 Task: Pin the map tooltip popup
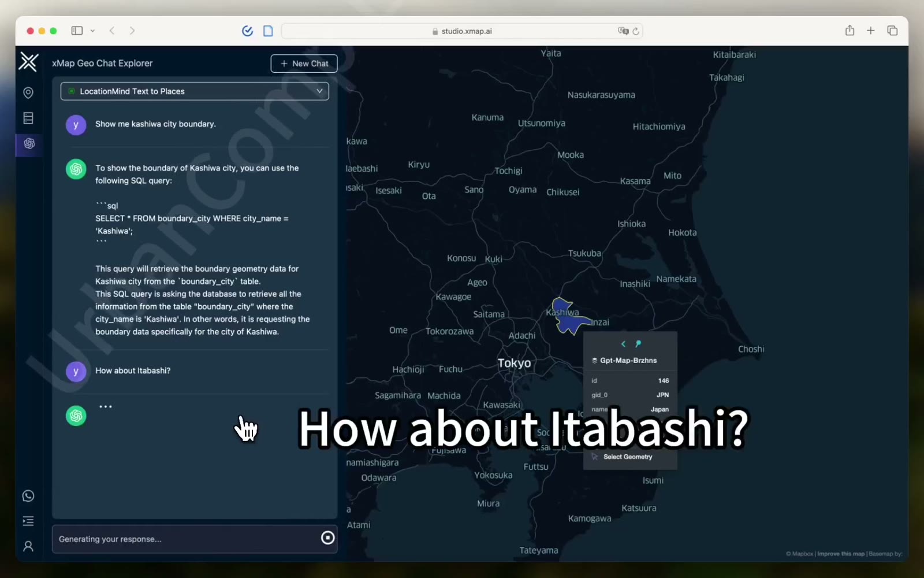click(638, 344)
